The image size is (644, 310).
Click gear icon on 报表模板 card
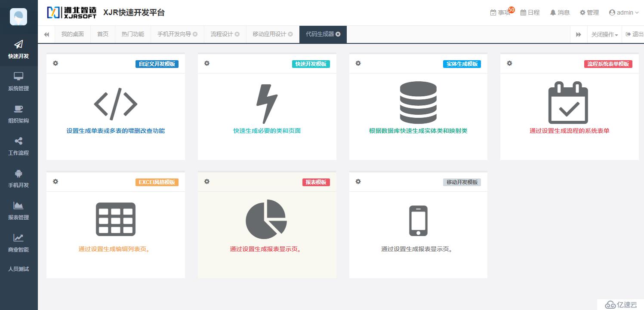[x=207, y=181]
